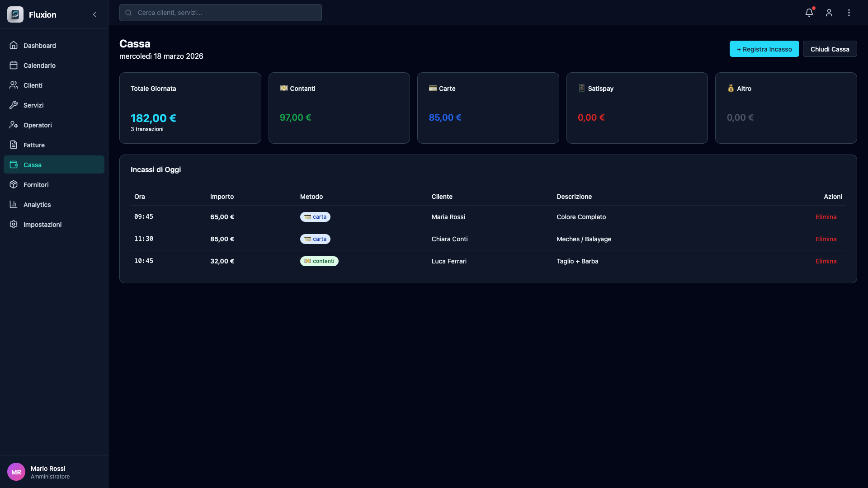The height and width of the screenshot is (488, 868).
Task: Click the Impostazioni gear icon
Action: (x=14, y=225)
